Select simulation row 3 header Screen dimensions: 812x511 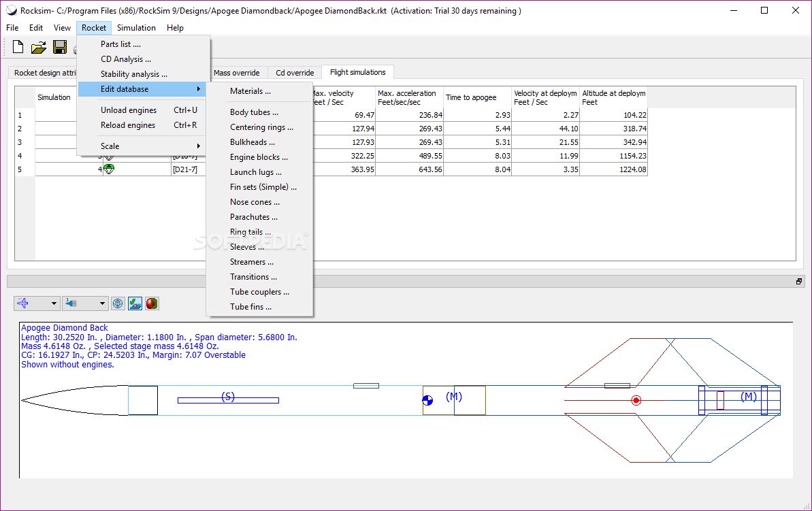[x=25, y=142]
